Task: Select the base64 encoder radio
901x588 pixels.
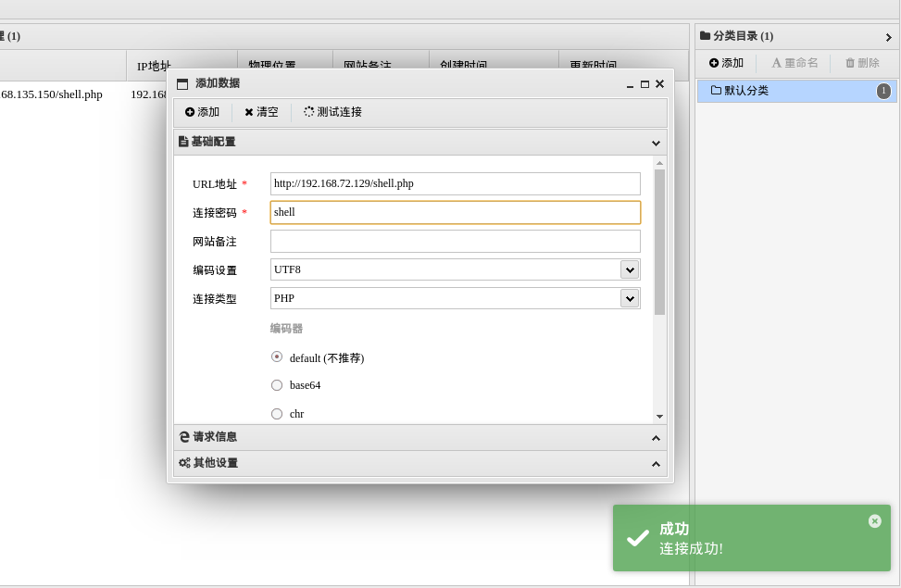Action: pyautogui.click(x=277, y=385)
